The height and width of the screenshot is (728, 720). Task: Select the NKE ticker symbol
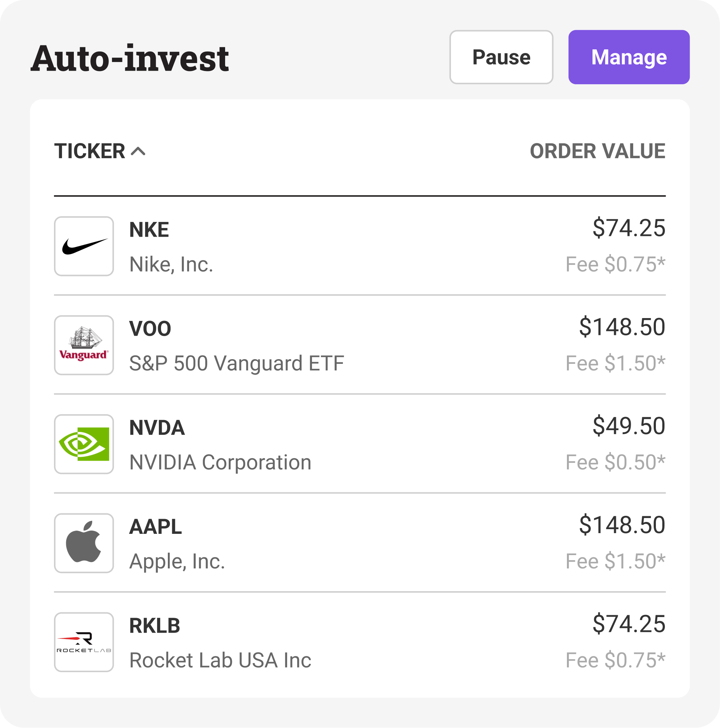149,230
